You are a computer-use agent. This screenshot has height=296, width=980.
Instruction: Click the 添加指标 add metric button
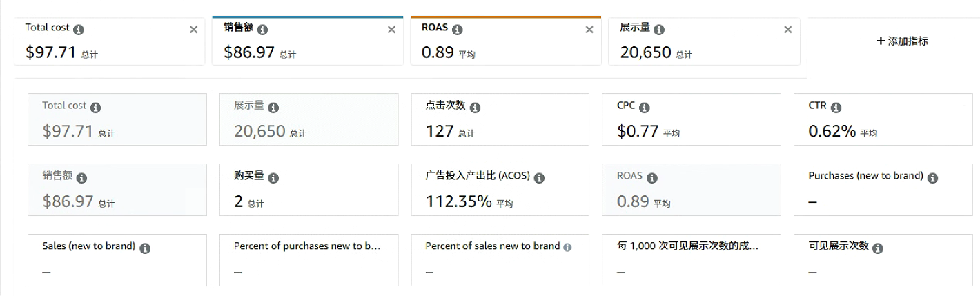(x=902, y=41)
